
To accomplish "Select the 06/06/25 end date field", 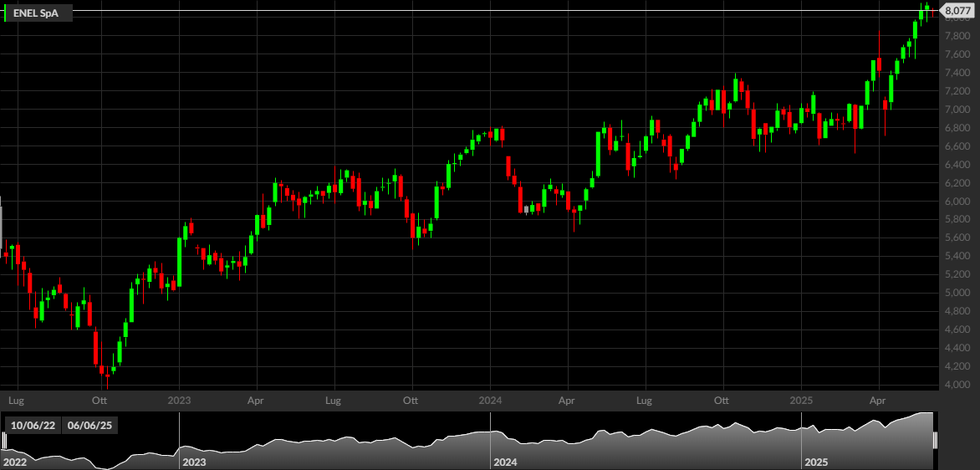I will click(x=89, y=426).
